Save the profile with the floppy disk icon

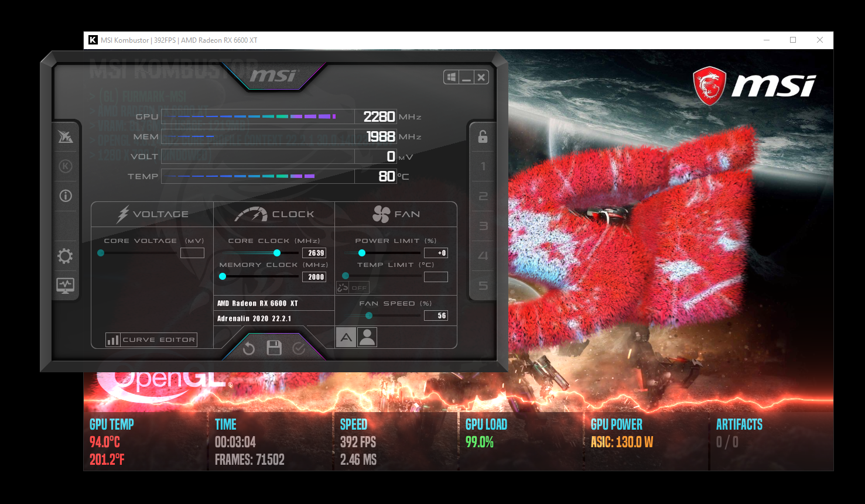(x=274, y=348)
